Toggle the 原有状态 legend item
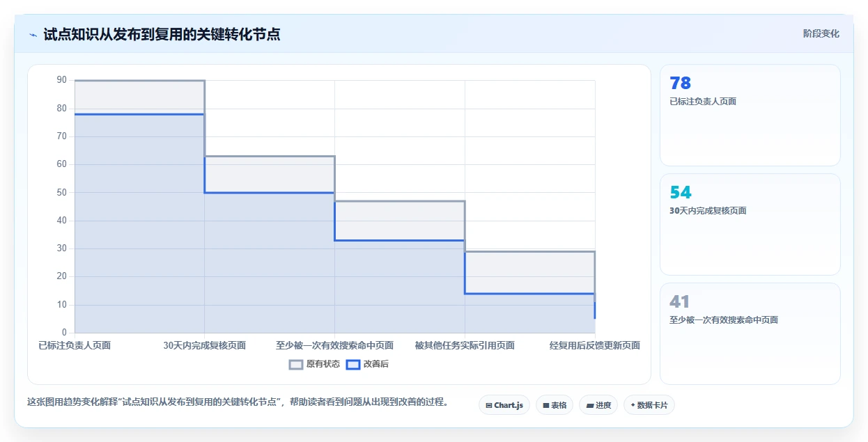The height and width of the screenshot is (442, 868). pyautogui.click(x=314, y=364)
